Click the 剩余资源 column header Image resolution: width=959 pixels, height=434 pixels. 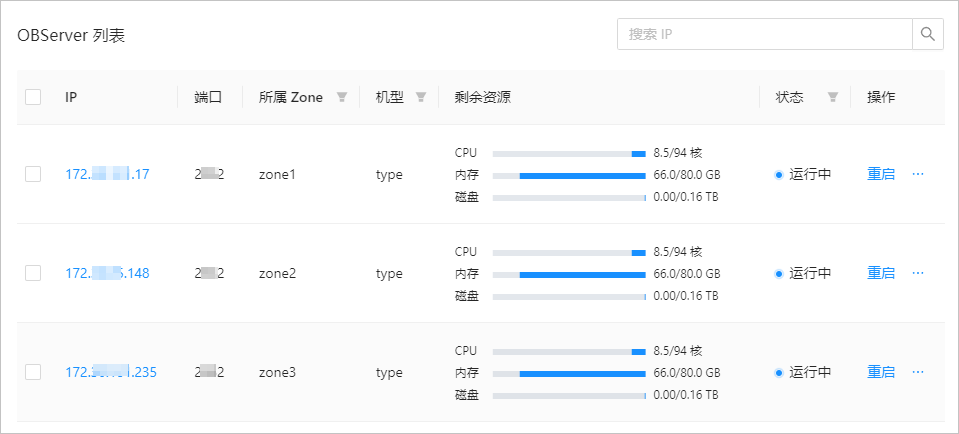point(483,97)
